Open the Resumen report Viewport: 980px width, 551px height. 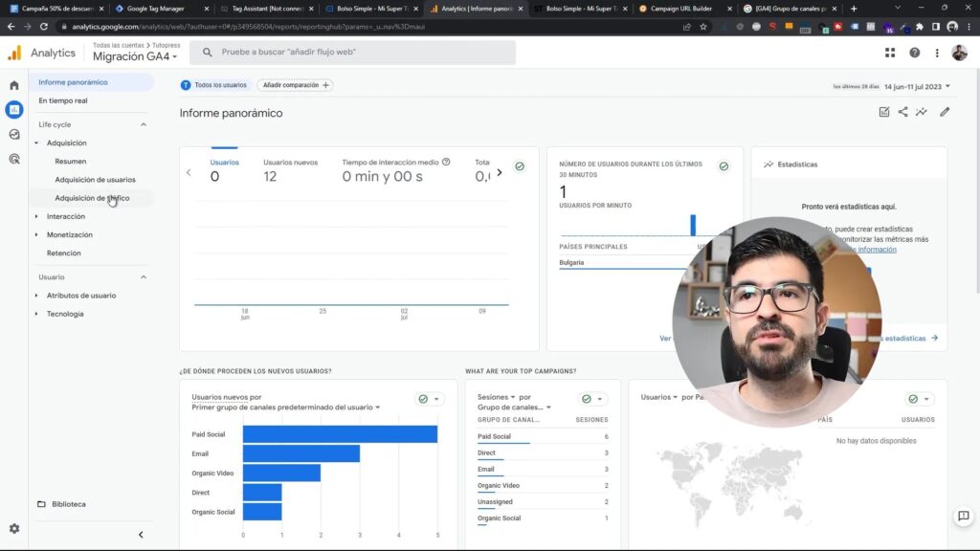pyautogui.click(x=71, y=161)
